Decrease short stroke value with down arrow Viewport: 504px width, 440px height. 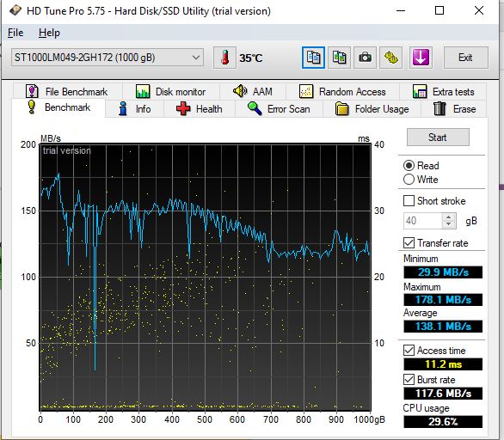pyautogui.click(x=448, y=224)
